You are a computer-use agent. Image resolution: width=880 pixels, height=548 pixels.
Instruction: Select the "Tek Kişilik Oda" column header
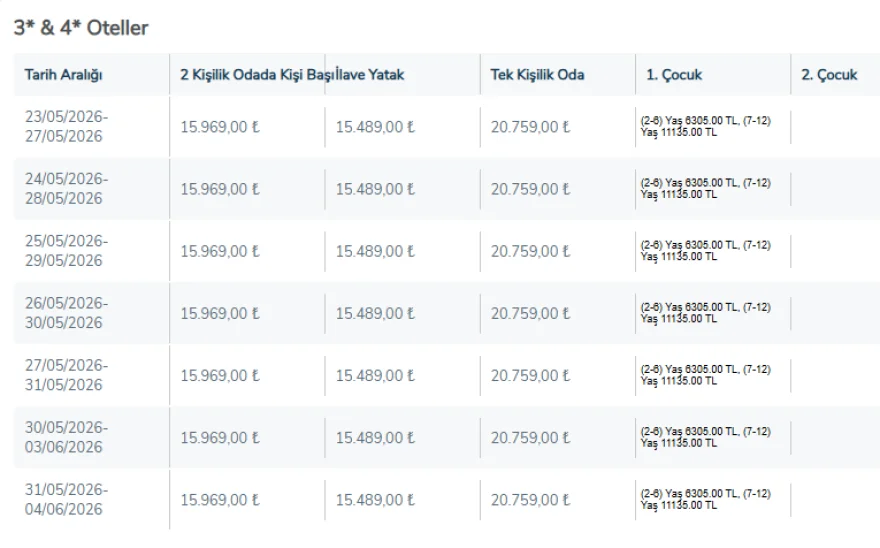(x=538, y=75)
